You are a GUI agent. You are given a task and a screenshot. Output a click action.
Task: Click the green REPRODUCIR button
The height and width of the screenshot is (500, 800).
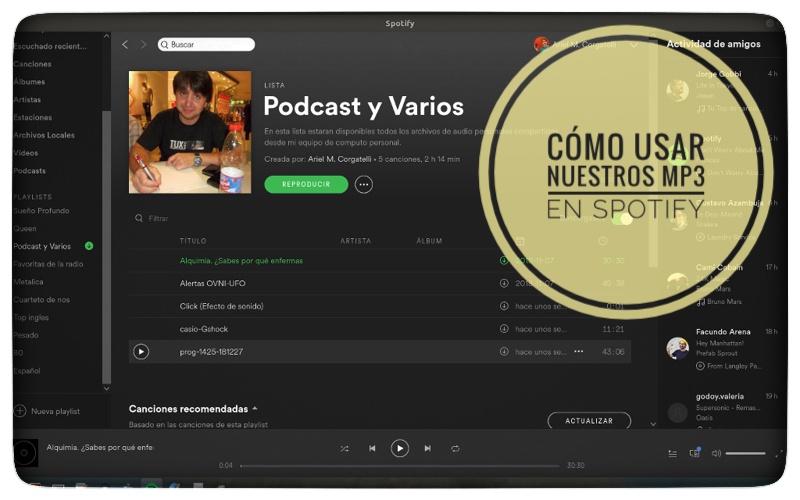pyautogui.click(x=306, y=184)
